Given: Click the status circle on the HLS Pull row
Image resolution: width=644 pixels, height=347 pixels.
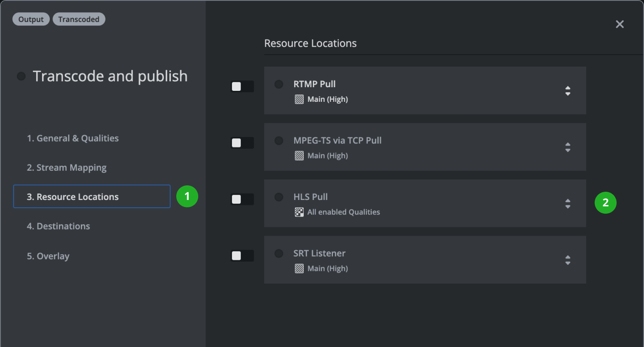Looking at the screenshot, I should pos(279,197).
